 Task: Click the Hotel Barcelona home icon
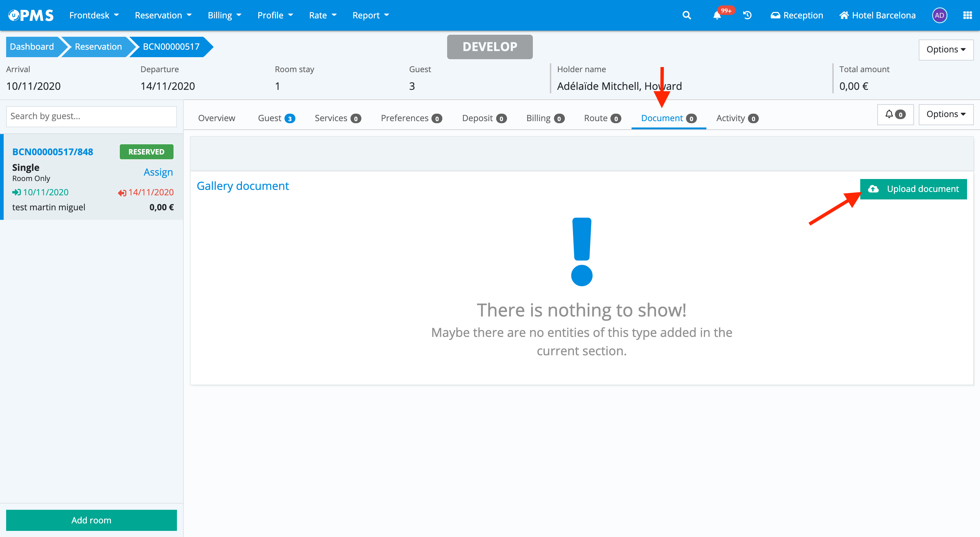pyautogui.click(x=844, y=15)
